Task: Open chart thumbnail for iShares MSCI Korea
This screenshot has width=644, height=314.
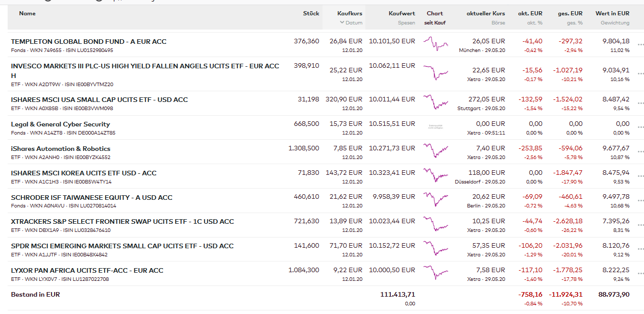Action: click(x=435, y=175)
